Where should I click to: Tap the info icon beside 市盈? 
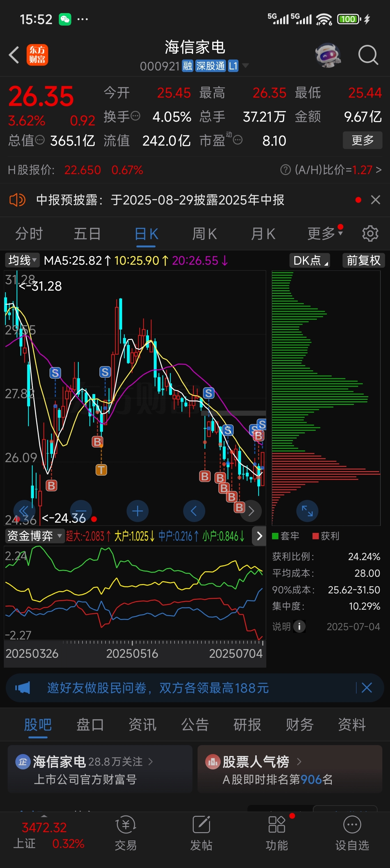click(x=238, y=140)
